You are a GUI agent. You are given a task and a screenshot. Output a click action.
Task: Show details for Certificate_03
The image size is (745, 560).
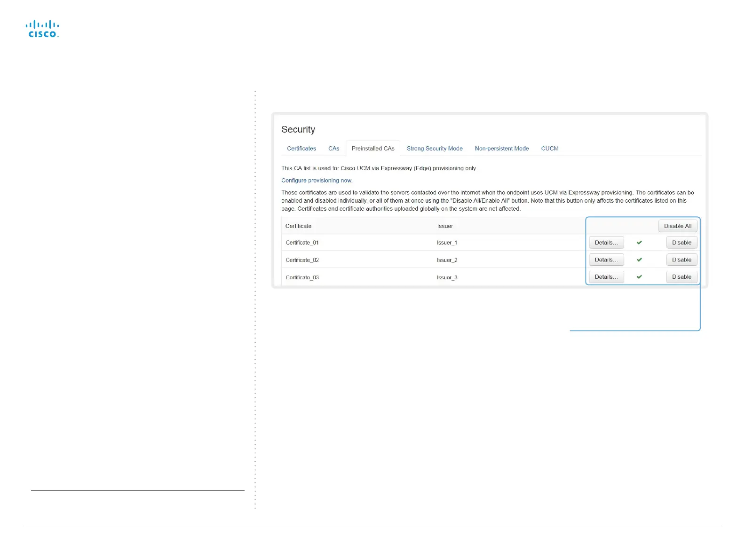(x=606, y=277)
